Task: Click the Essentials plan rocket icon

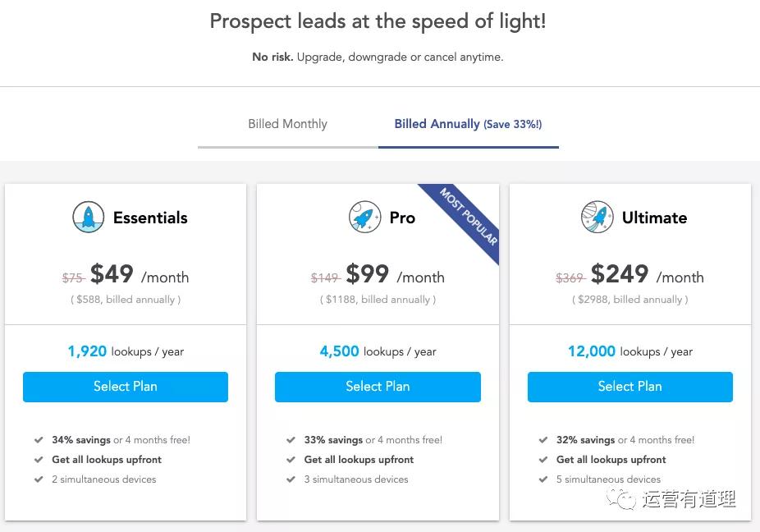Action: point(88,218)
